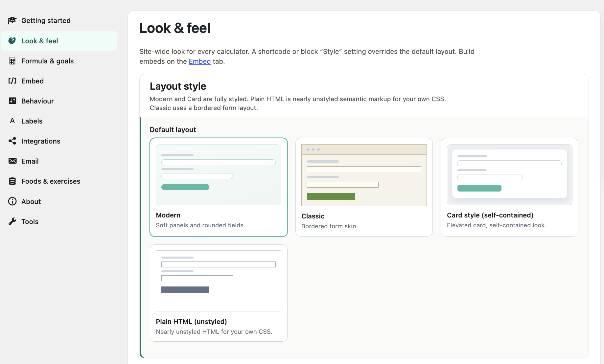Click 'Soft panels and rounded fields.' text
Image resolution: width=604 pixels, height=364 pixels.
(200, 225)
